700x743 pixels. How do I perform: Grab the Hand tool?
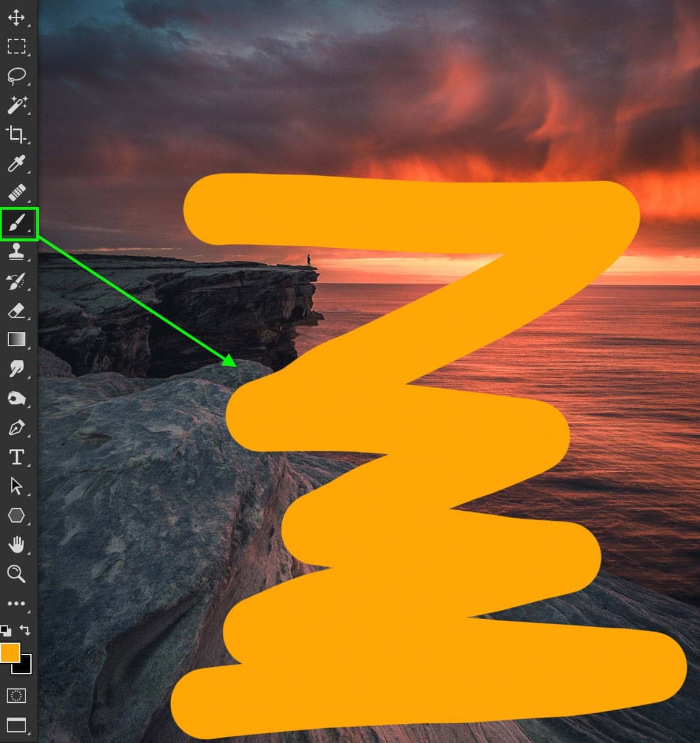[x=17, y=544]
